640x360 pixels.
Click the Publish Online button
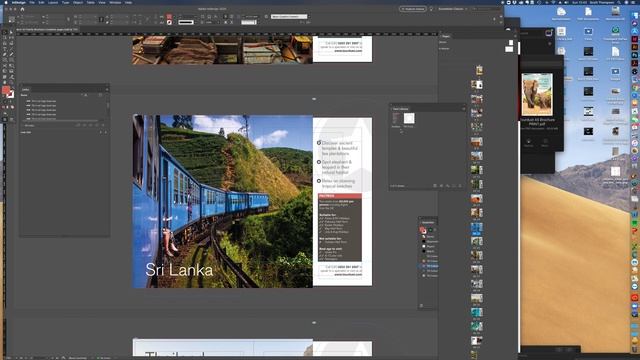(x=412, y=9)
